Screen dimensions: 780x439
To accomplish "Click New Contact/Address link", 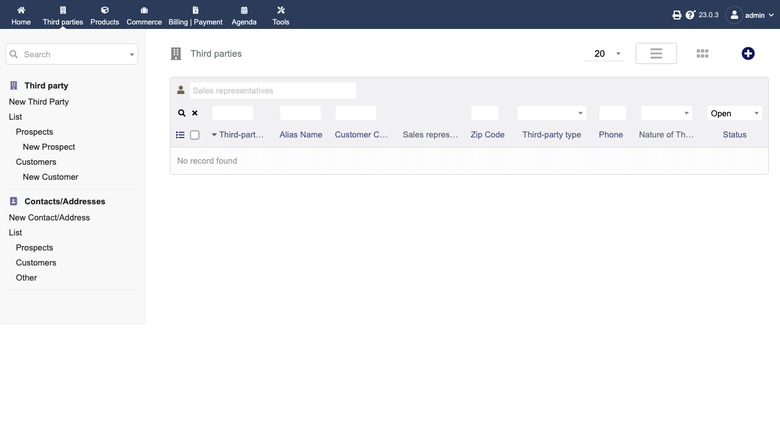I will point(49,217).
